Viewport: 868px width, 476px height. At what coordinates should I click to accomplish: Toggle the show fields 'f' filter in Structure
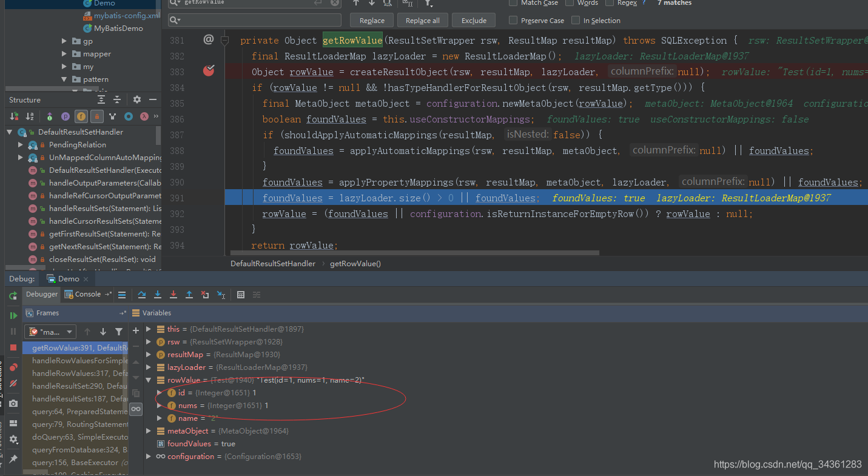click(x=81, y=116)
